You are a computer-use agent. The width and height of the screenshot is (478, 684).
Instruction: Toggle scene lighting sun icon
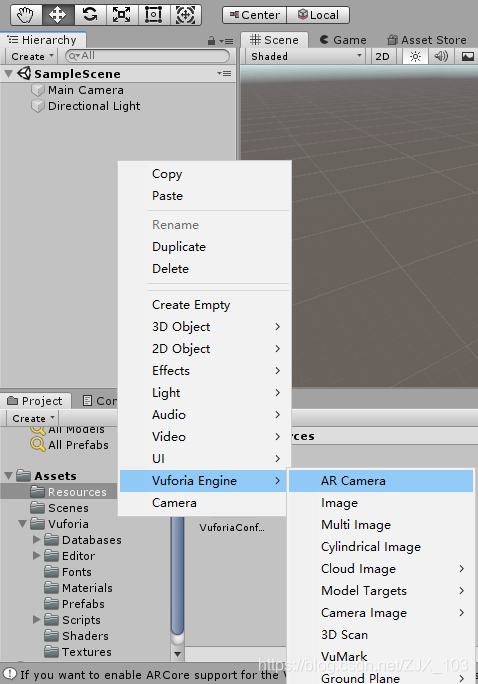tap(415, 56)
